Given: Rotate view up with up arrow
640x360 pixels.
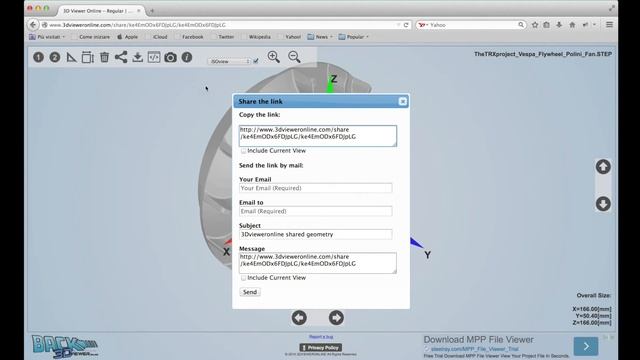Looking at the screenshot, I should point(603,167).
